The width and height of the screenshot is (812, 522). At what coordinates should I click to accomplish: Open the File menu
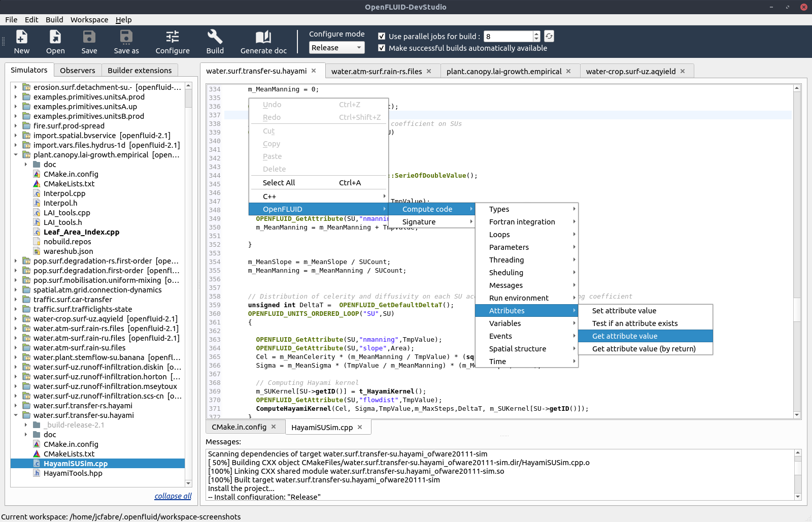click(x=11, y=20)
